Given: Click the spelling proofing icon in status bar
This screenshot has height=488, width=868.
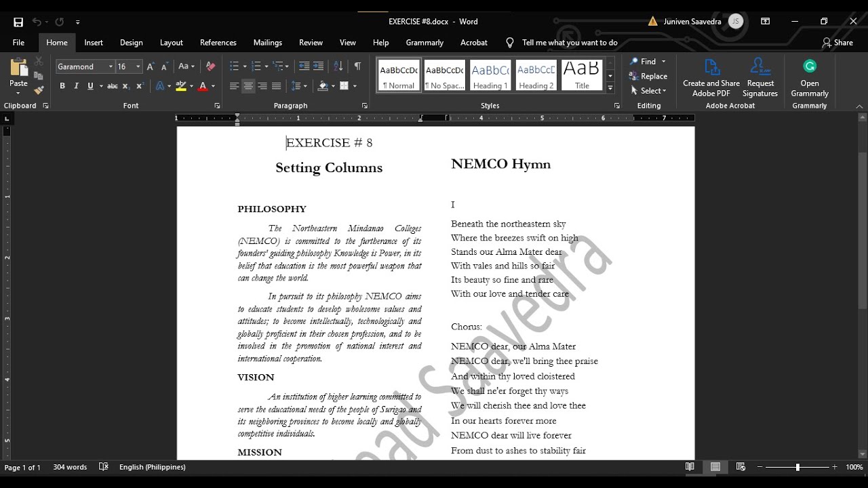Looking at the screenshot, I should click(103, 467).
